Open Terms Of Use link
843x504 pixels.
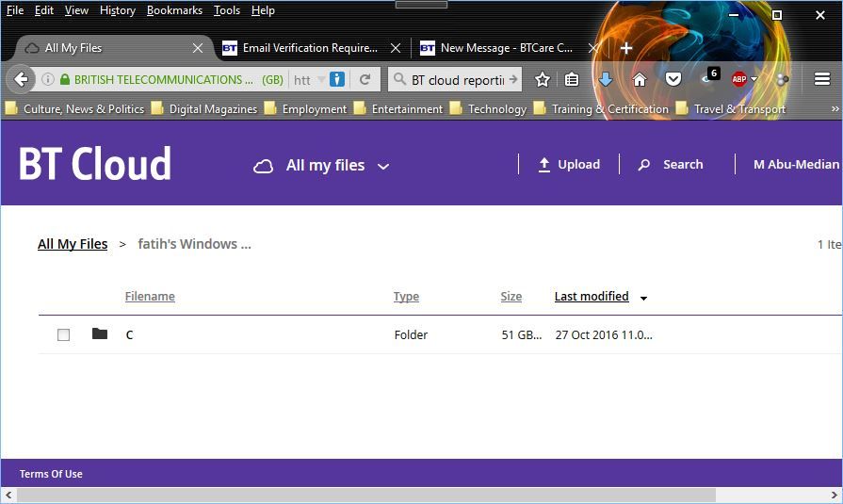point(51,474)
